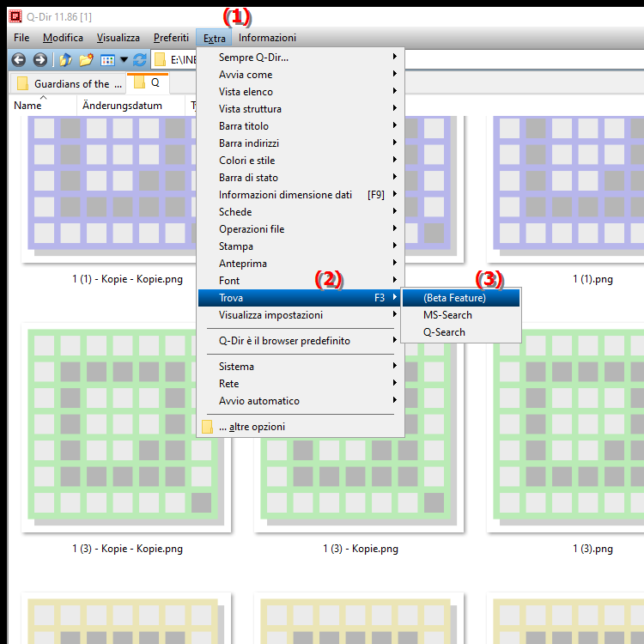Viewport: 644px width, 644px height.
Task: Expand the Vista struttura submenu
Action: click(x=301, y=109)
